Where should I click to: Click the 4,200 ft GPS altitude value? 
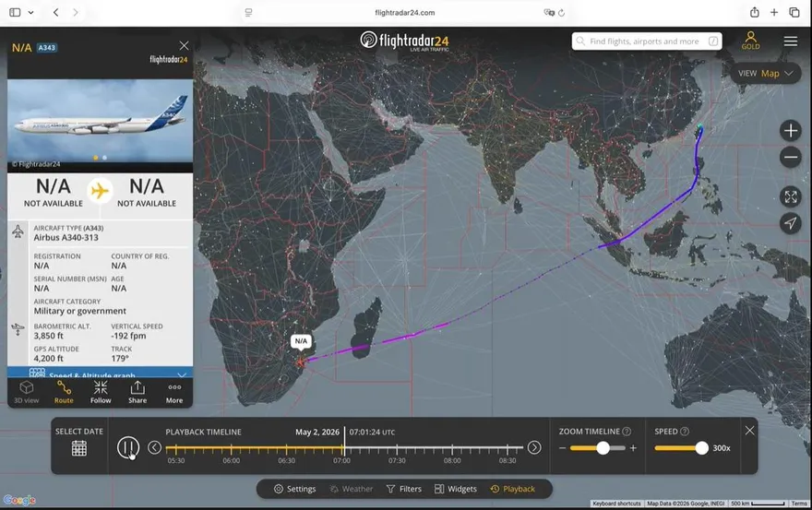(49, 359)
